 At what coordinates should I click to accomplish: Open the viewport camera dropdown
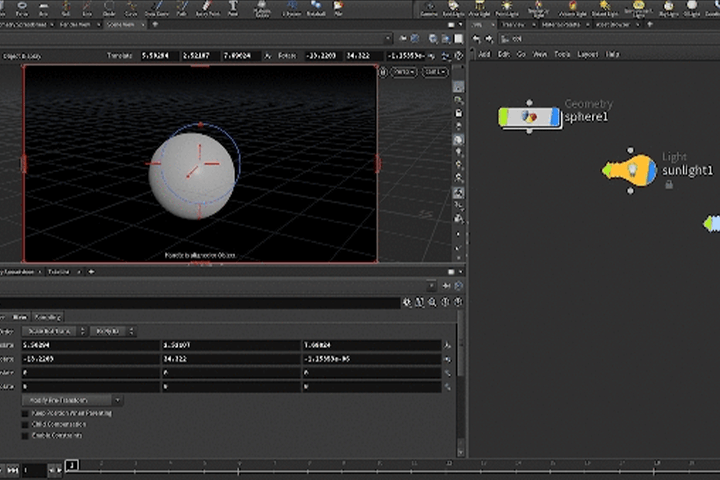(434, 72)
